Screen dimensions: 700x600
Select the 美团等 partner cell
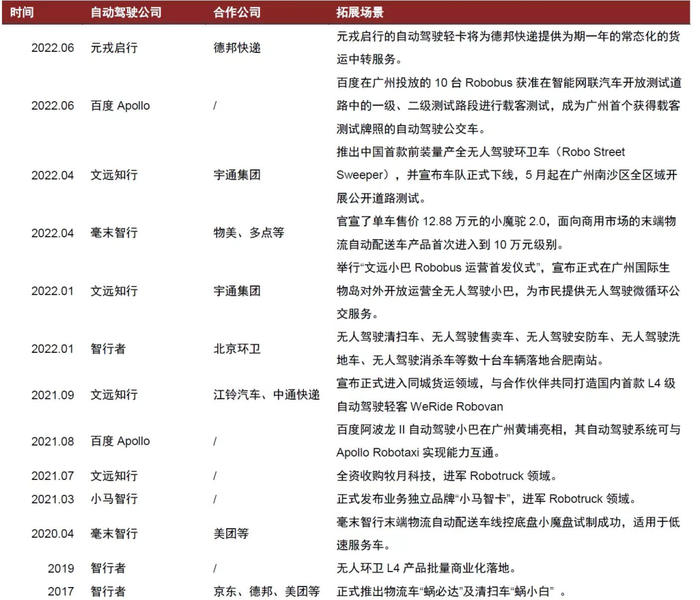click(231, 533)
